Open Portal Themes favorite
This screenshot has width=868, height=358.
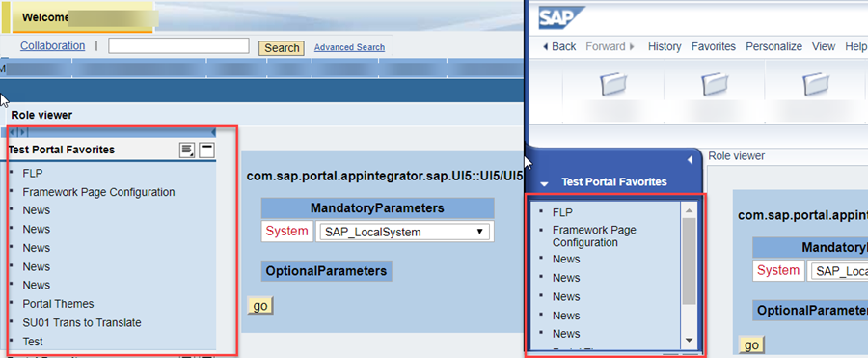58,304
